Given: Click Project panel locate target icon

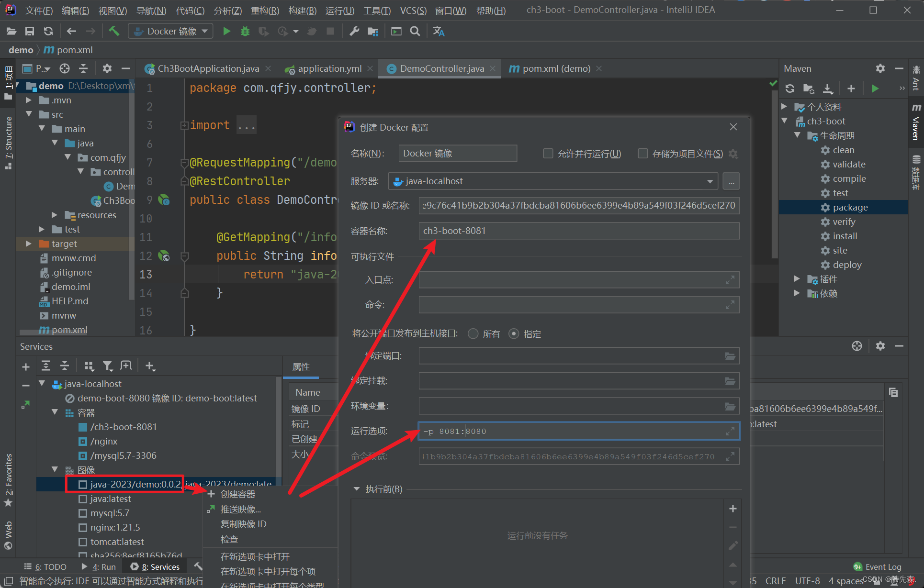Looking at the screenshot, I should click(x=65, y=68).
